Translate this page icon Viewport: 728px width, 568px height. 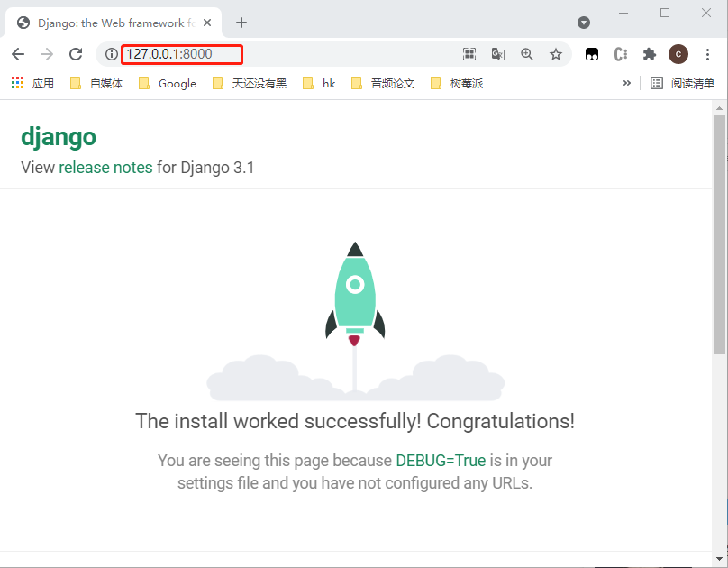498,54
